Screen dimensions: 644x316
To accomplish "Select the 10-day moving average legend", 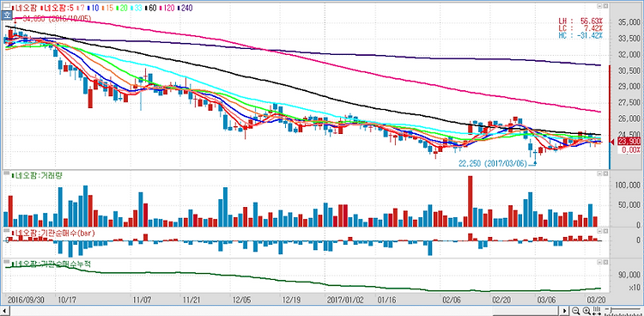I will 94,8.
